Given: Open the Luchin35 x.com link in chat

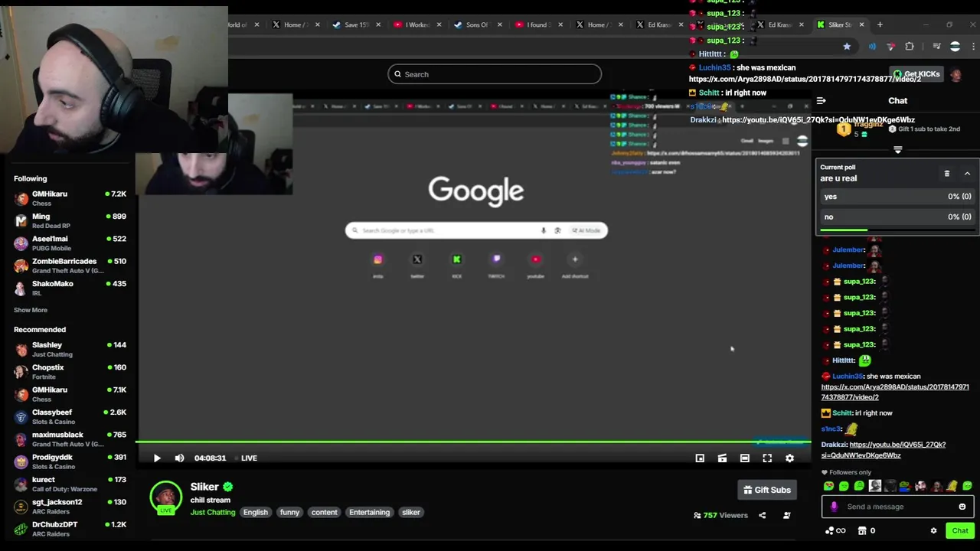Looking at the screenshot, I should pos(895,392).
